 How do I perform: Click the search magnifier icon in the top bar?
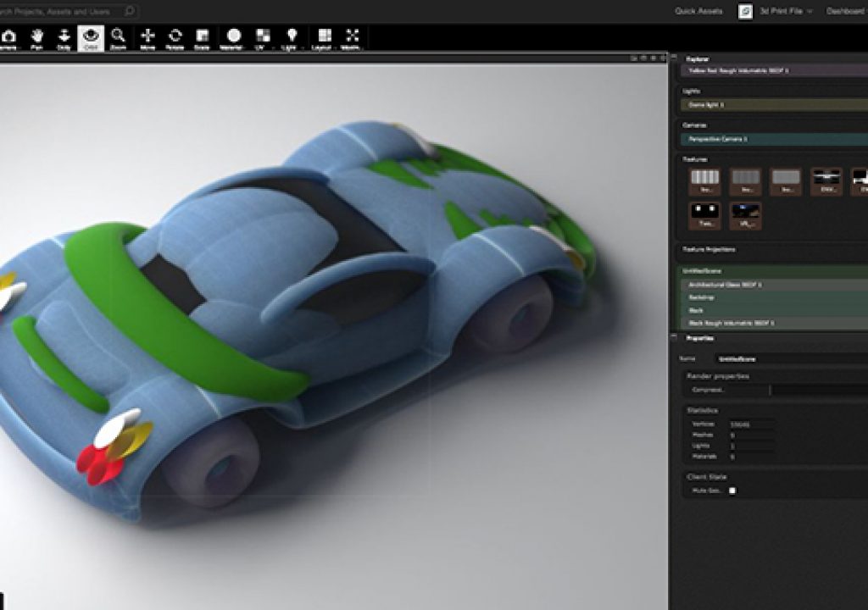pos(129,10)
